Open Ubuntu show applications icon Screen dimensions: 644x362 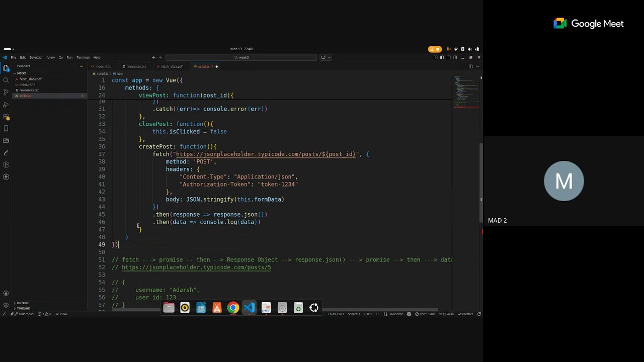click(314, 308)
